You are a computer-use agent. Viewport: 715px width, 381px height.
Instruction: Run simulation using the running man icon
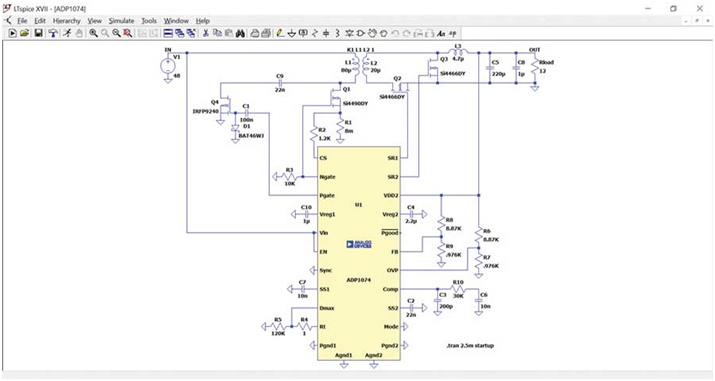(67, 33)
